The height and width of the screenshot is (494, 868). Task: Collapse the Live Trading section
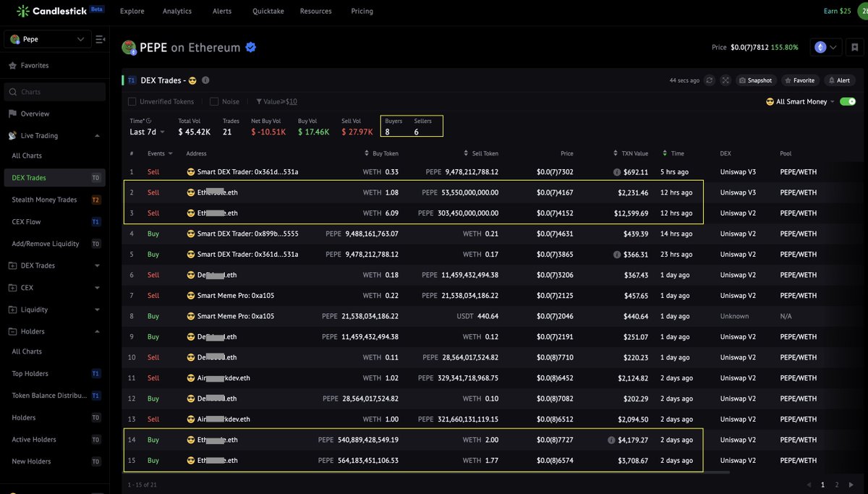click(x=98, y=135)
